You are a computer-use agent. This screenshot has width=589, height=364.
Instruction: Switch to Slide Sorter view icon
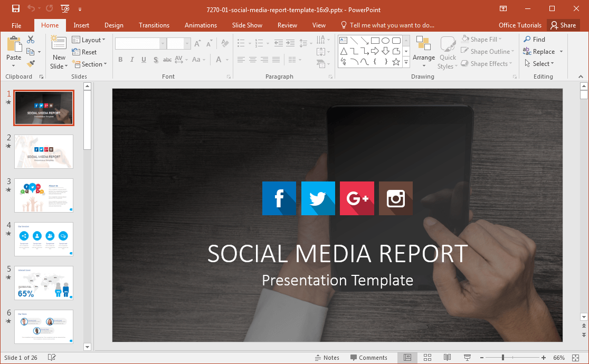(427, 358)
